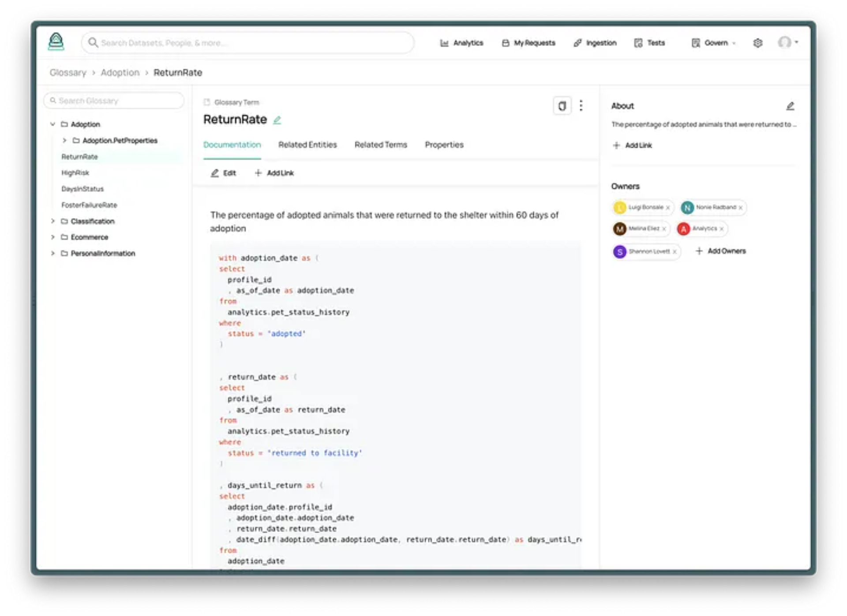Open settings via the gear icon
847x616 pixels.
pyautogui.click(x=758, y=43)
